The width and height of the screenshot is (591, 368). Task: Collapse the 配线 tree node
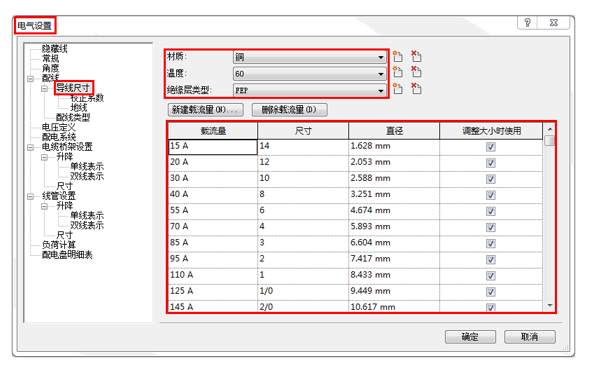pyautogui.click(x=31, y=79)
